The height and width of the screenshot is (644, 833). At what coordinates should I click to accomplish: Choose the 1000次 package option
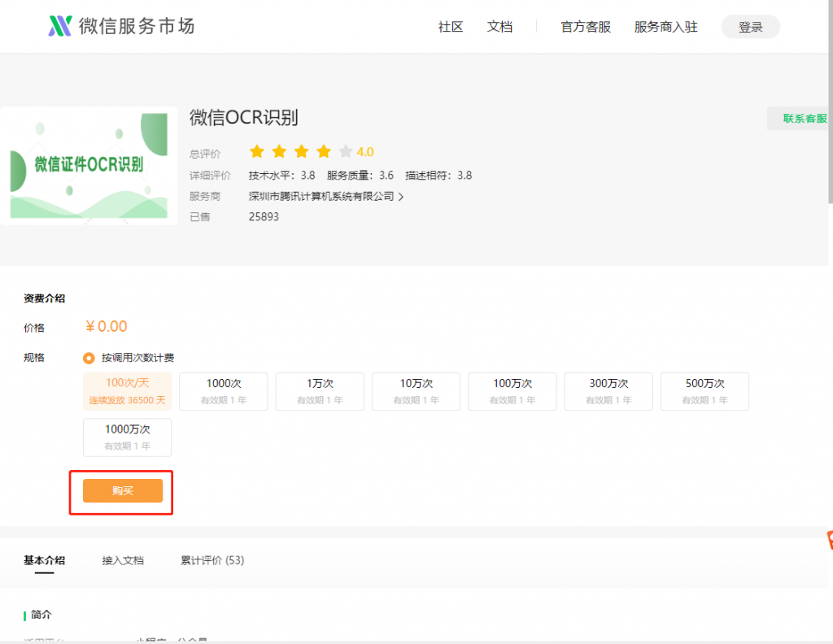(224, 391)
